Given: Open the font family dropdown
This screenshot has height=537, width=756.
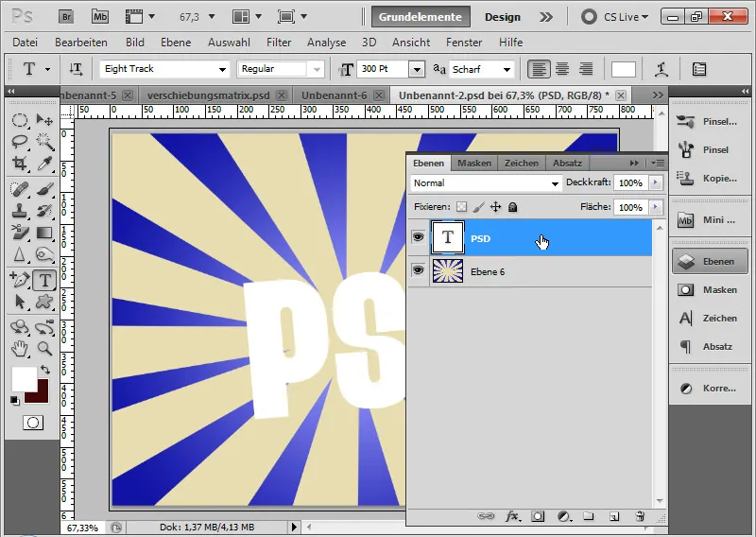Looking at the screenshot, I should click(x=222, y=69).
